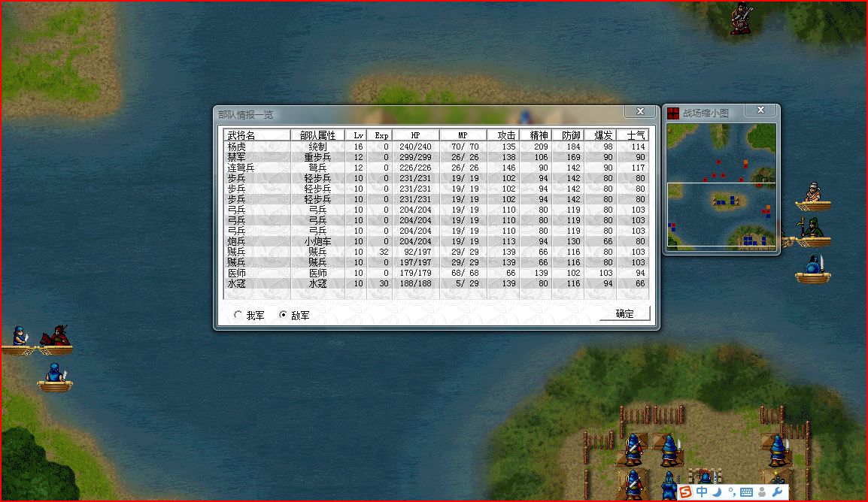Viewport: 868px width, 502px height.
Task: Sort by the Exp column header
Action: pos(380,135)
